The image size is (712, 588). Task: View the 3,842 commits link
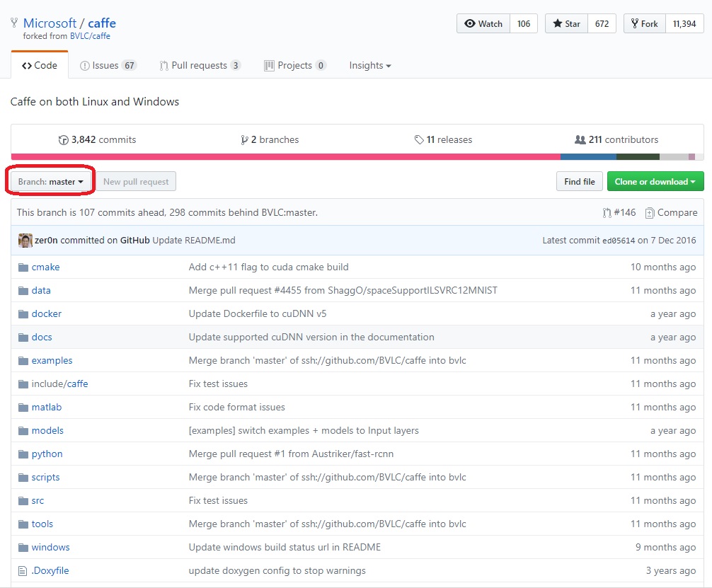coord(97,140)
